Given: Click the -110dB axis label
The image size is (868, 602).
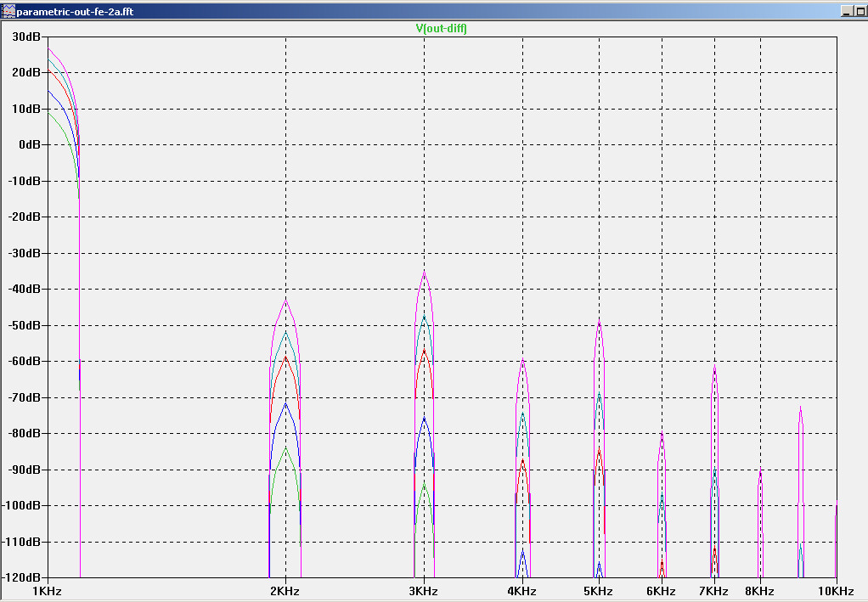Looking at the screenshot, I should tap(22, 542).
